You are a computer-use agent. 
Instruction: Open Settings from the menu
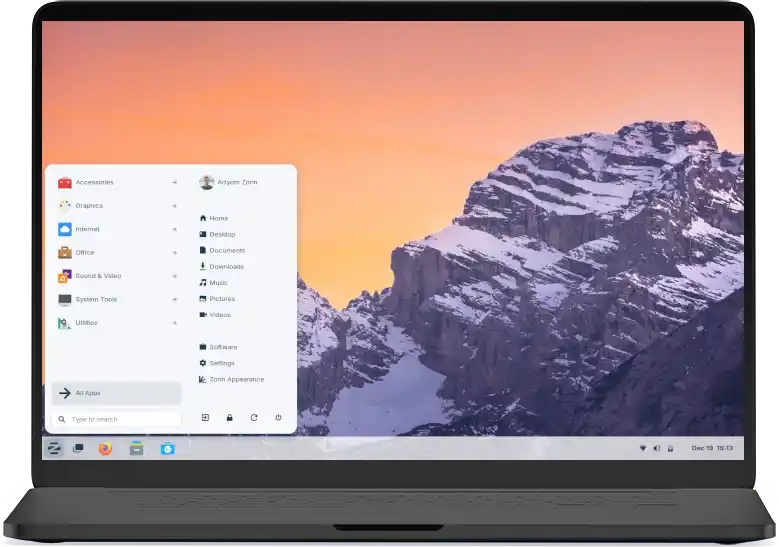click(x=221, y=363)
